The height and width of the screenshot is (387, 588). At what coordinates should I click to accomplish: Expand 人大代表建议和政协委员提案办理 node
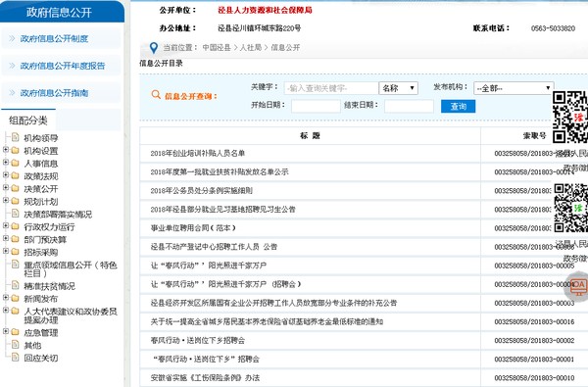tap(6, 311)
